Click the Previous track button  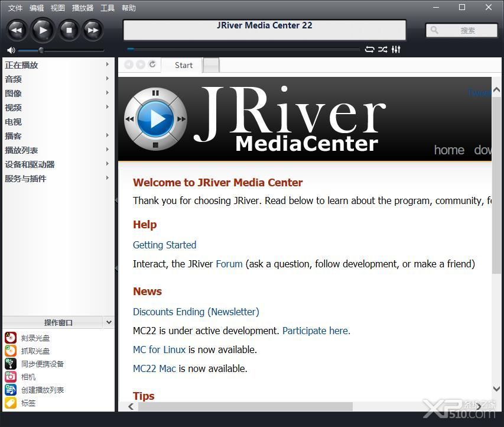[17, 30]
